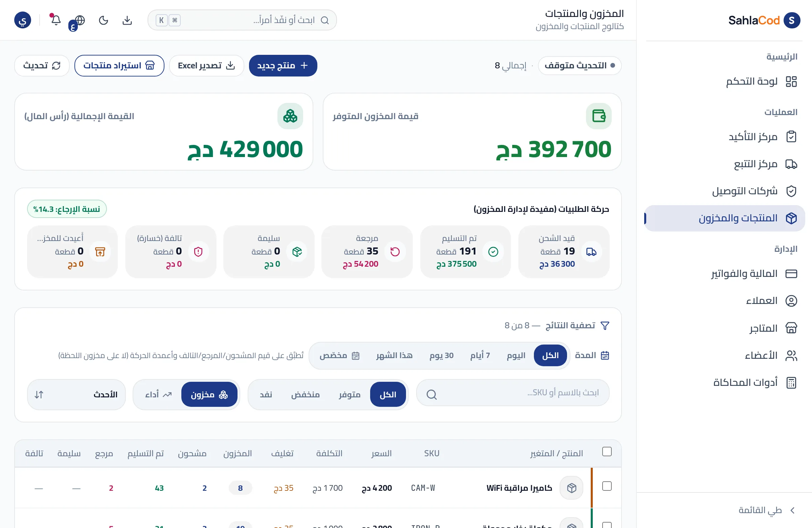This screenshot has width=812, height=528.
Task: Click shield icon in تالفة (خسارة) tile
Action: pos(198,252)
